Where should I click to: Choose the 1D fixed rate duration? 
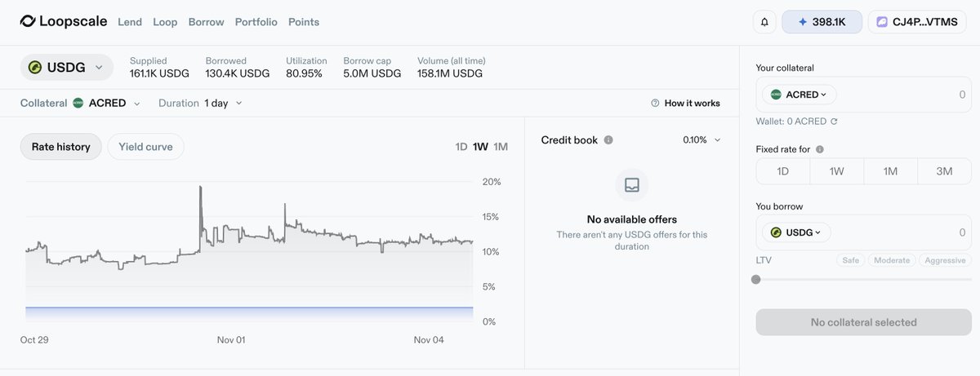click(x=782, y=171)
